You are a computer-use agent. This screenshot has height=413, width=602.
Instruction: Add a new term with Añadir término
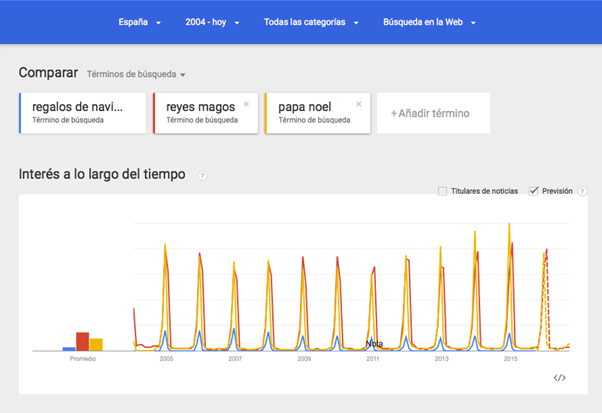click(x=433, y=113)
